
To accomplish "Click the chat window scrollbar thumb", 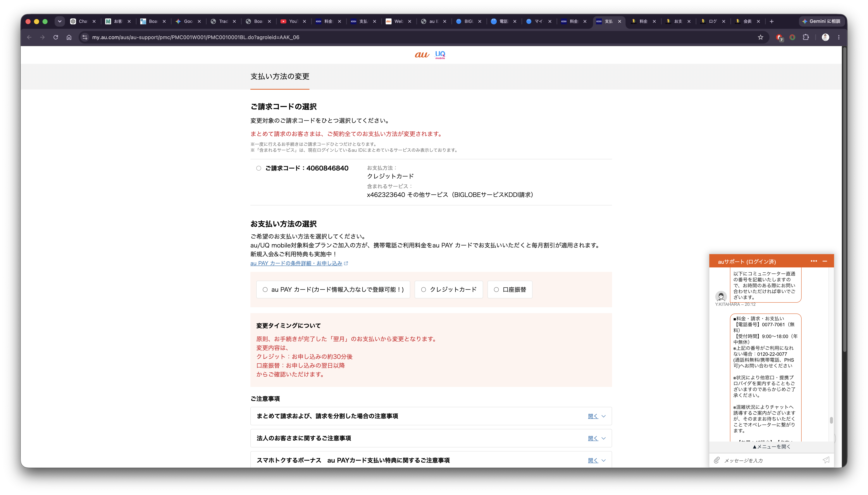I will tap(831, 420).
